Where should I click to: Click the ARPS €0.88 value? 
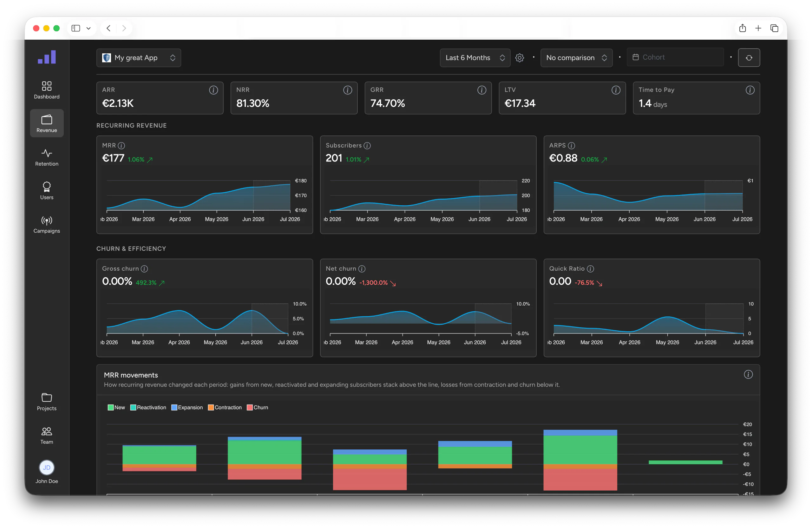click(563, 158)
